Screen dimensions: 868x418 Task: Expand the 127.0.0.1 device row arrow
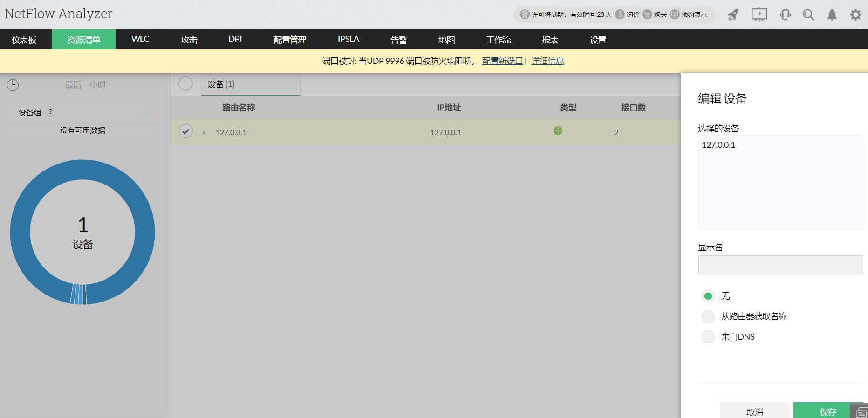pos(204,133)
